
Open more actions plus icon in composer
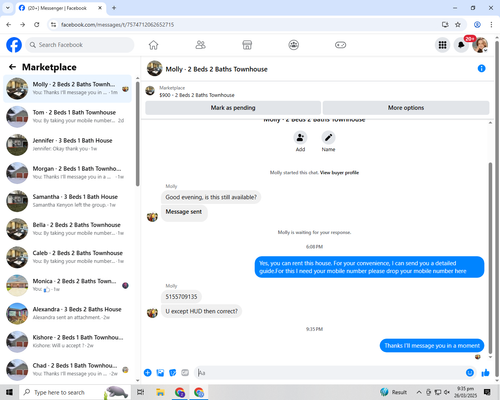coord(148,373)
